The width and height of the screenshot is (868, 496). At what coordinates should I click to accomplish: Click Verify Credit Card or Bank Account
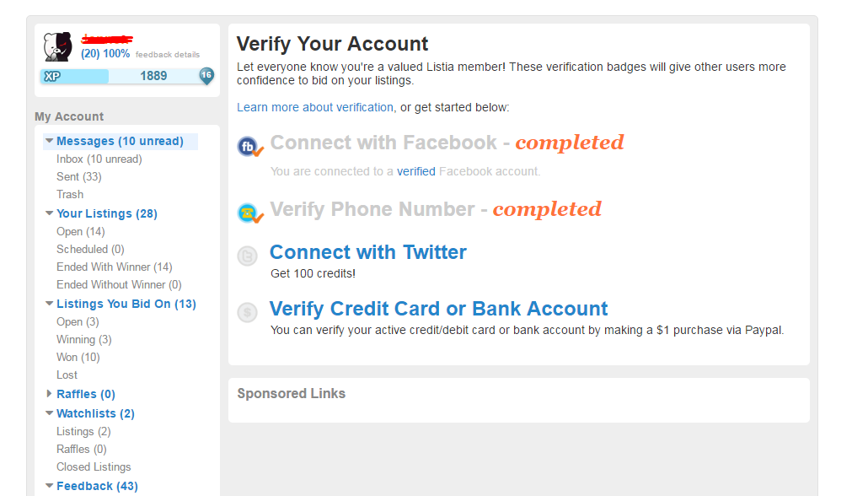tap(438, 309)
